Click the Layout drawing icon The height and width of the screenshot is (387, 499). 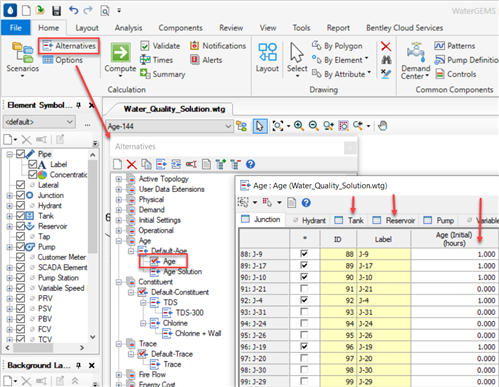point(267,52)
